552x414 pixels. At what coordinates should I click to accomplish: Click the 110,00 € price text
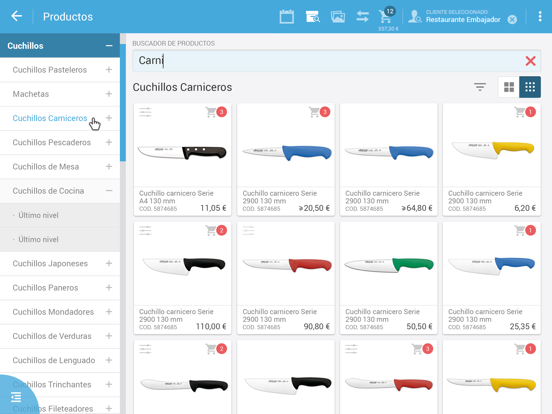coord(211,326)
